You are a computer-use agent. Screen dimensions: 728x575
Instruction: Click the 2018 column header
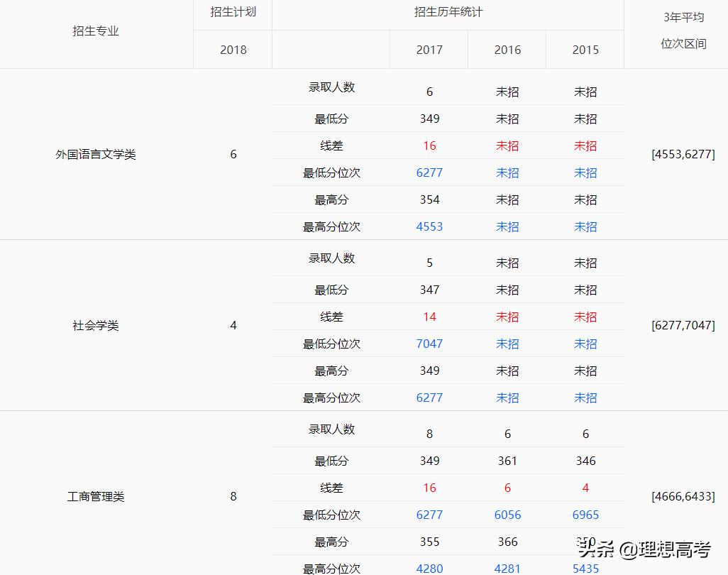click(x=233, y=50)
